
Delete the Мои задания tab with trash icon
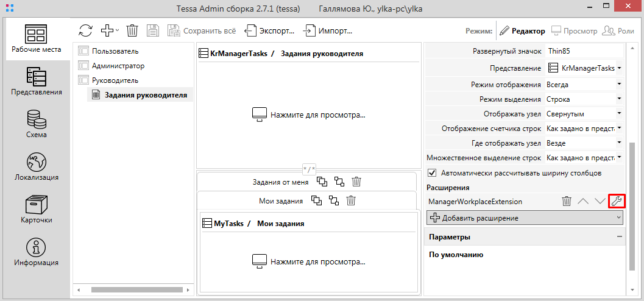coord(351,200)
